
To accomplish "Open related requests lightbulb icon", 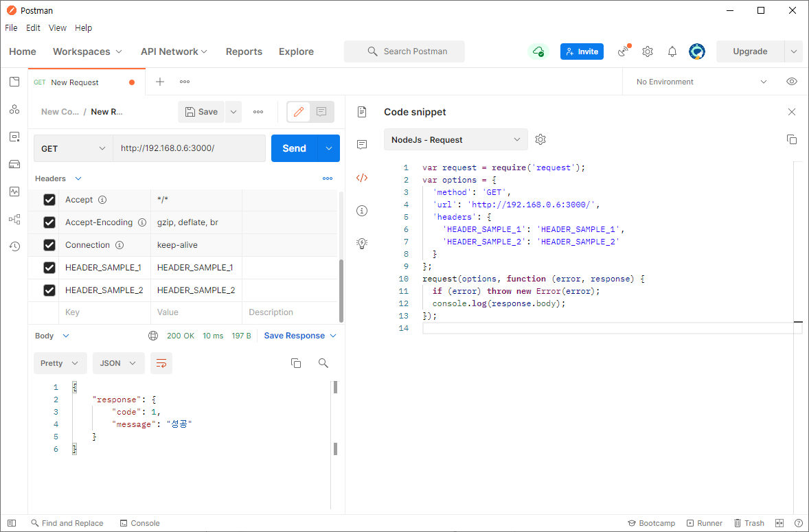I will [x=362, y=243].
